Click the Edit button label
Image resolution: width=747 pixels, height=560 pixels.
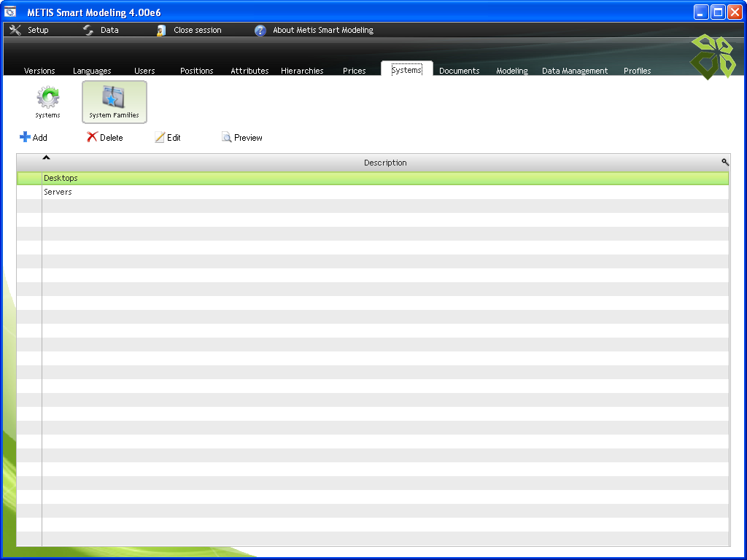pyautogui.click(x=174, y=138)
